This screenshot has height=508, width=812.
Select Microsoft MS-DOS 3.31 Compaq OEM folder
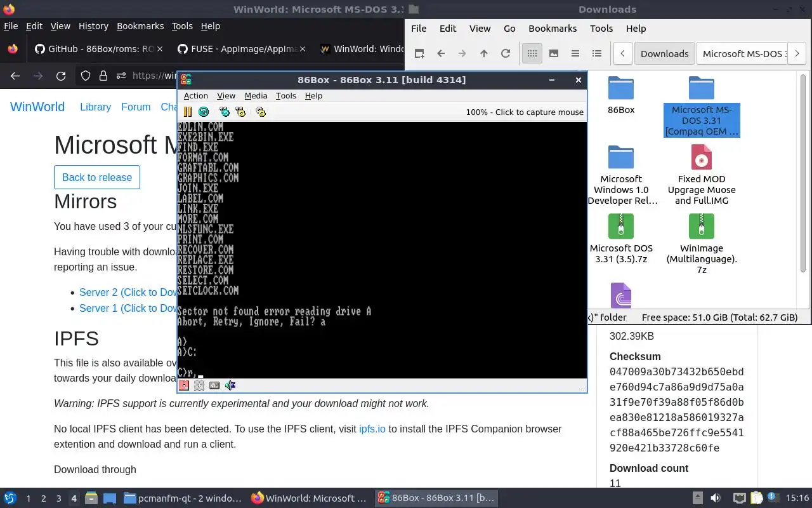pos(702,105)
